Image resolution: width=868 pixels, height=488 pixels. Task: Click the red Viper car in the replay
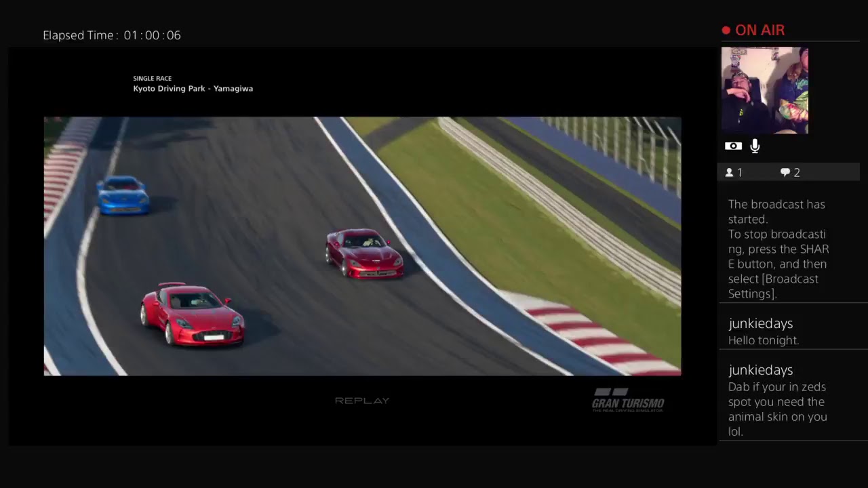click(x=364, y=253)
